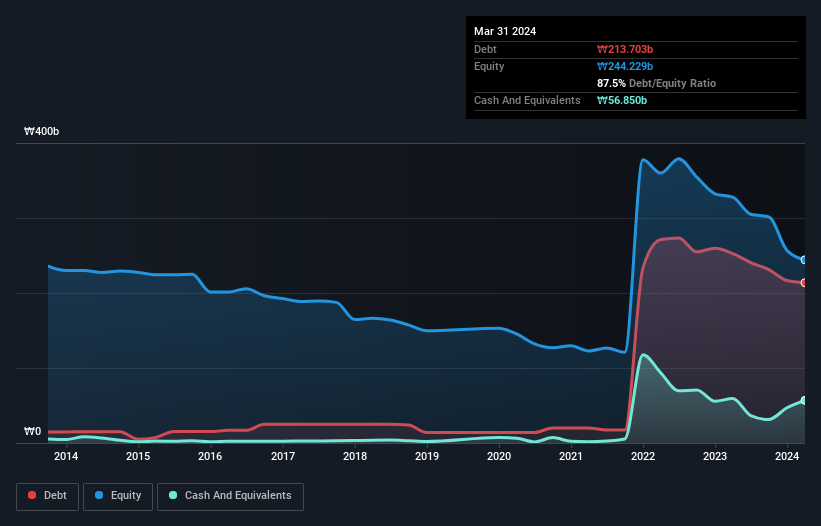Click the 2016 x-axis label
This screenshot has width=821, height=526.
pyautogui.click(x=210, y=456)
